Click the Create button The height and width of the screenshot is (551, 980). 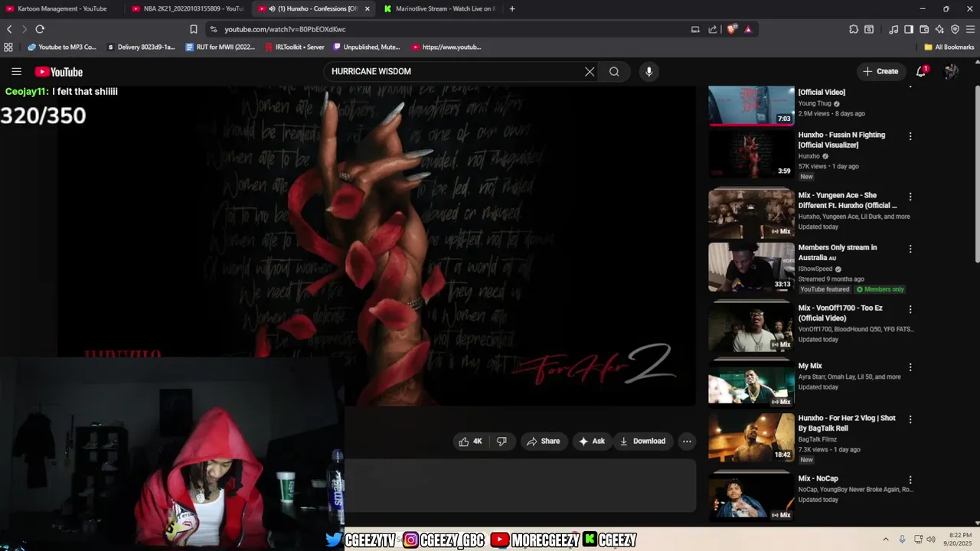pyautogui.click(x=880, y=71)
